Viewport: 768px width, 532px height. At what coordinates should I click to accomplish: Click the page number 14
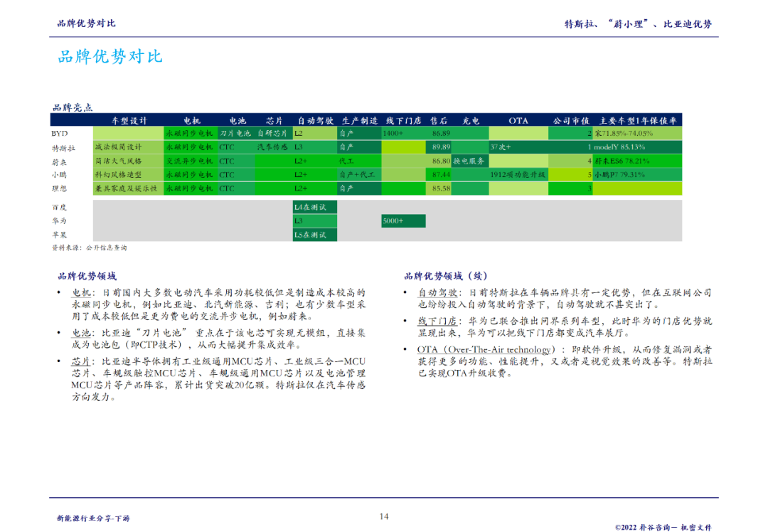[384, 516]
